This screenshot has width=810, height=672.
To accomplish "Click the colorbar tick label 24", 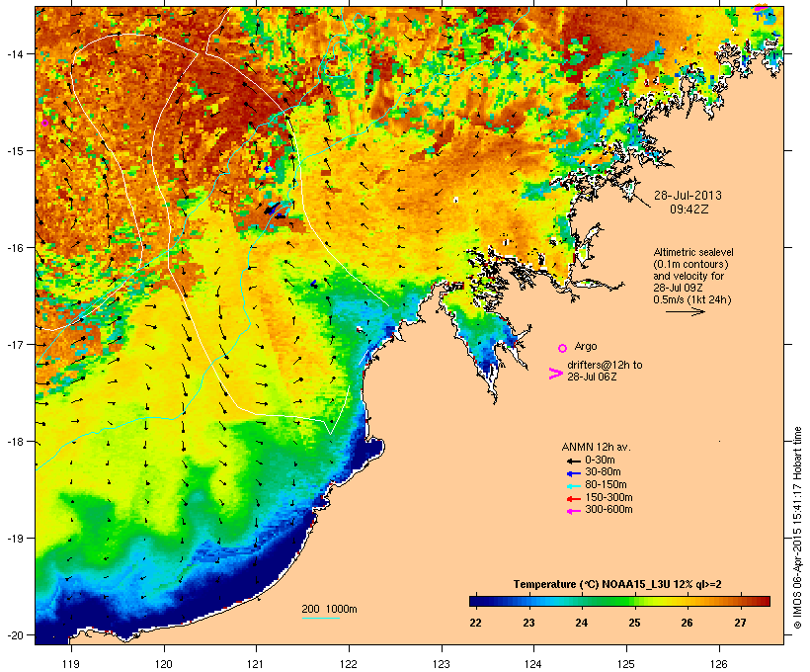I will [x=581, y=623].
